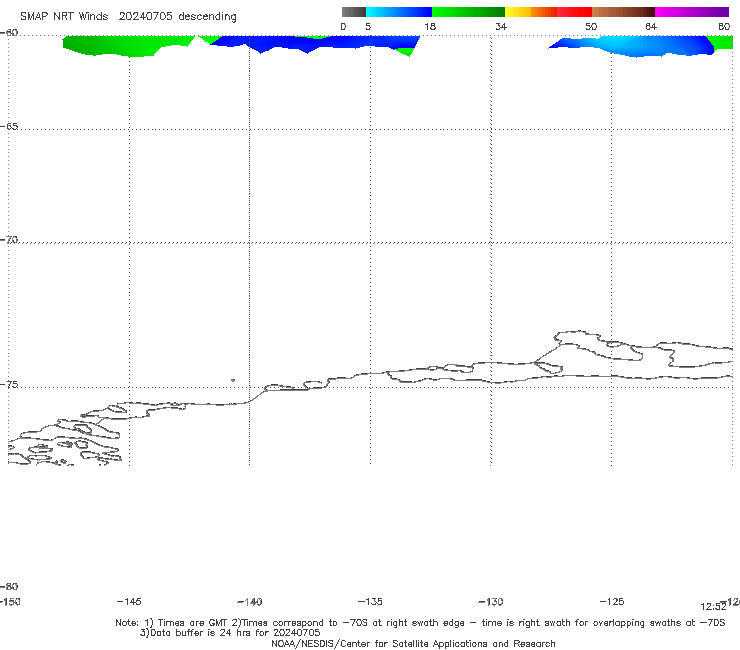The width and height of the screenshot is (740, 650).
Task: Click the light cyan wind swath near -125 longitude
Action: [632, 46]
